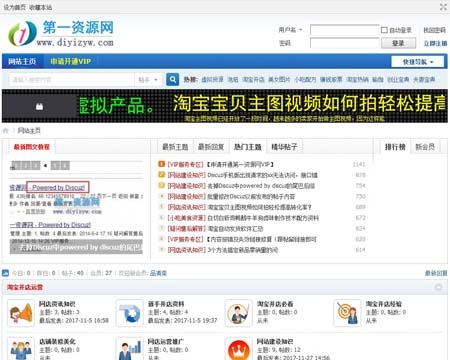The height and width of the screenshot is (360, 450).
Task: Select the 热门主题 tab
Action: (x=247, y=147)
